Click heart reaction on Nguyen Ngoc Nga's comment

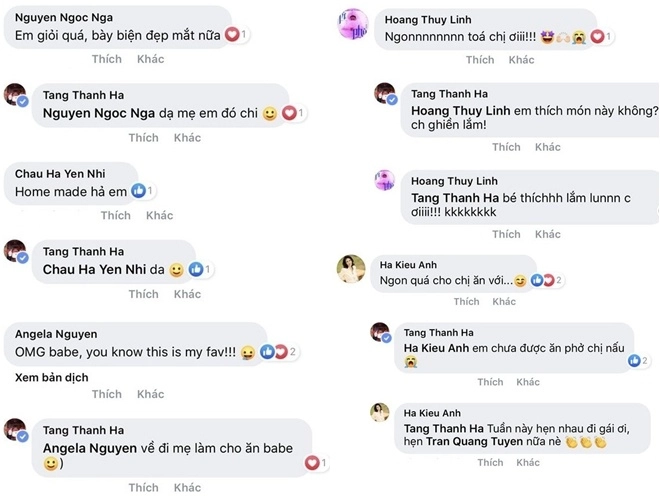click(x=234, y=34)
